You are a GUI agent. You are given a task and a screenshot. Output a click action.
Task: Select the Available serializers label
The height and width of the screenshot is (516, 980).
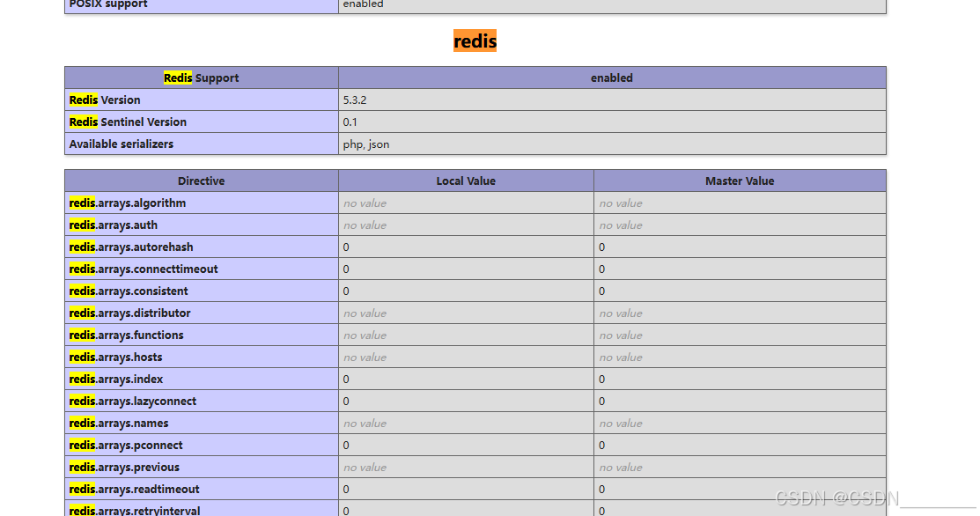click(x=202, y=144)
